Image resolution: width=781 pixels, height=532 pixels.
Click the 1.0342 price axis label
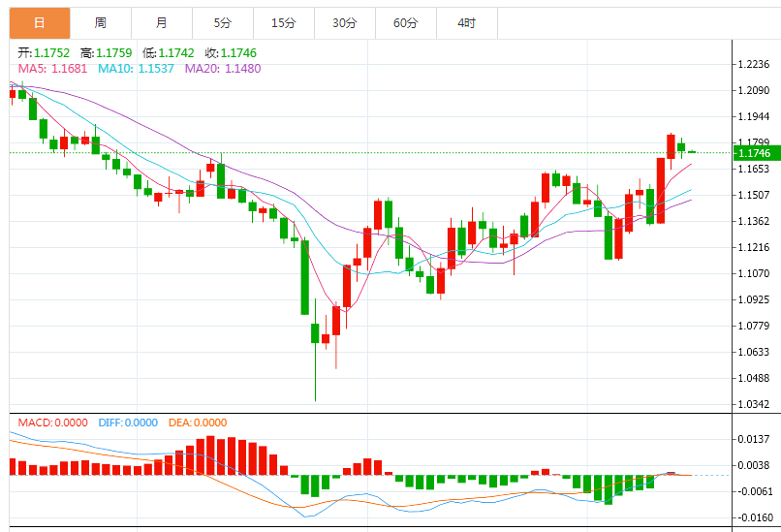(x=754, y=404)
